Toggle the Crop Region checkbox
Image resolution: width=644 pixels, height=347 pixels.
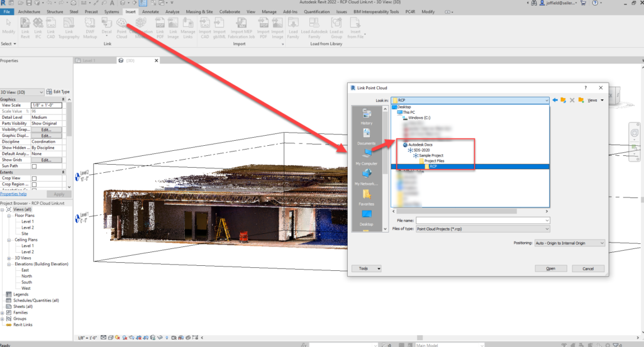click(34, 185)
